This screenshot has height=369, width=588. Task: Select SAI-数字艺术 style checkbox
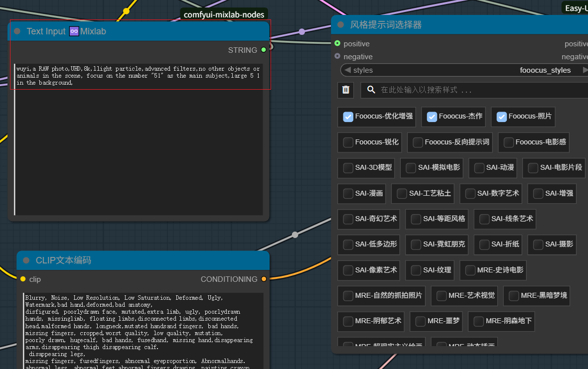click(470, 194)
